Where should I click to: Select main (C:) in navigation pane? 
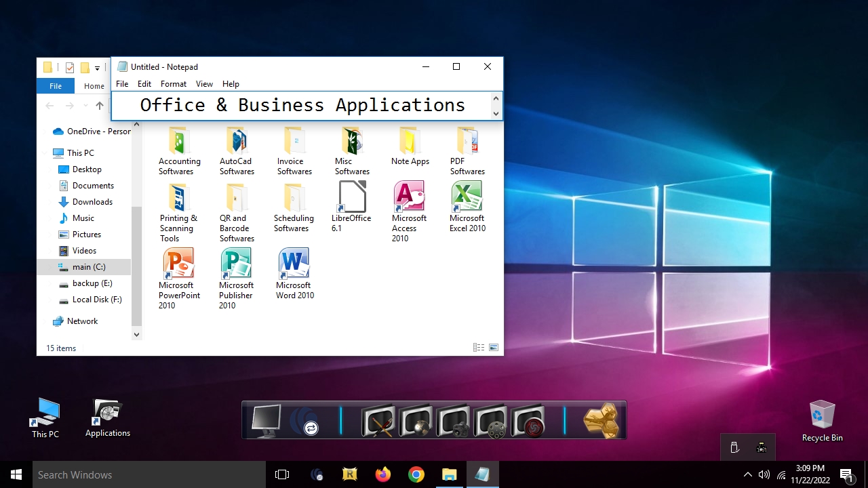(x=89, y=267)
